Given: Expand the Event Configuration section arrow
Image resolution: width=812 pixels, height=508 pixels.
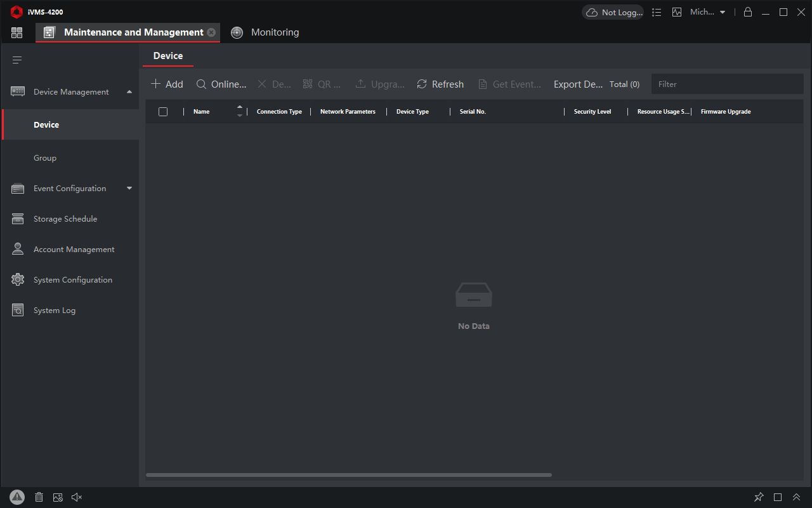Looking at the screenshot, I should coord(129,188).
